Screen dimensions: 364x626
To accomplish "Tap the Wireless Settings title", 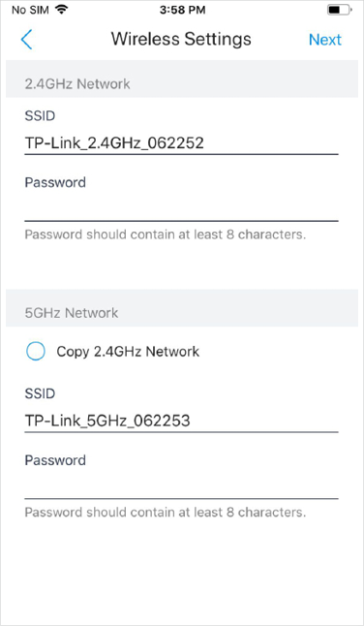I will [x=181, y=39].
